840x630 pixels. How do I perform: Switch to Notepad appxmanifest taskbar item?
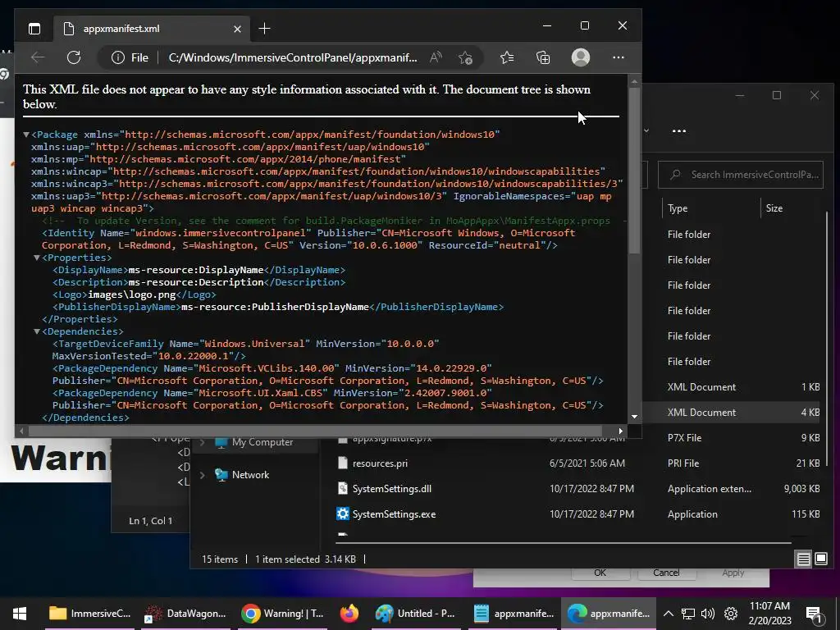coord(514,614)
